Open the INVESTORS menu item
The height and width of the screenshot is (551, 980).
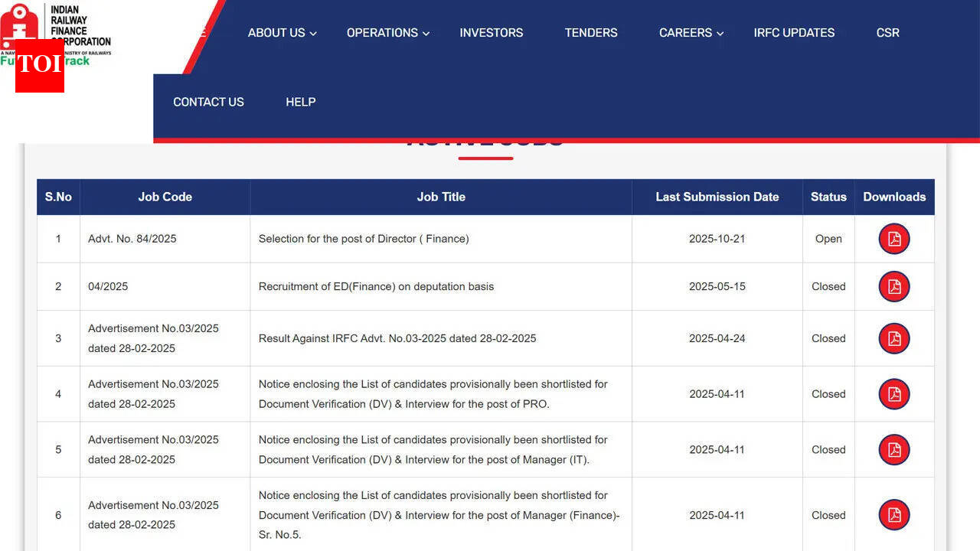pos(491,33)
